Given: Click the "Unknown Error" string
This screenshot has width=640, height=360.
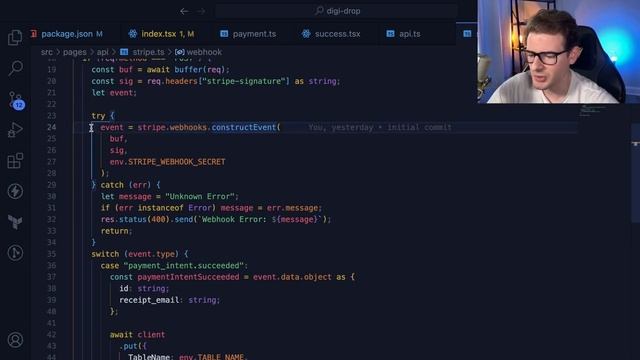Looking at the screenshot, I should tap(200, 196).
